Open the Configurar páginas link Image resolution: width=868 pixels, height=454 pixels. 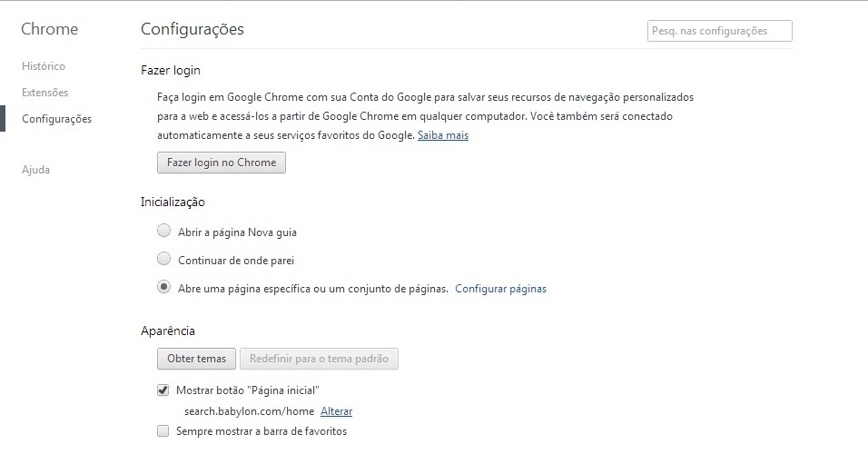[x=500, y=289]
